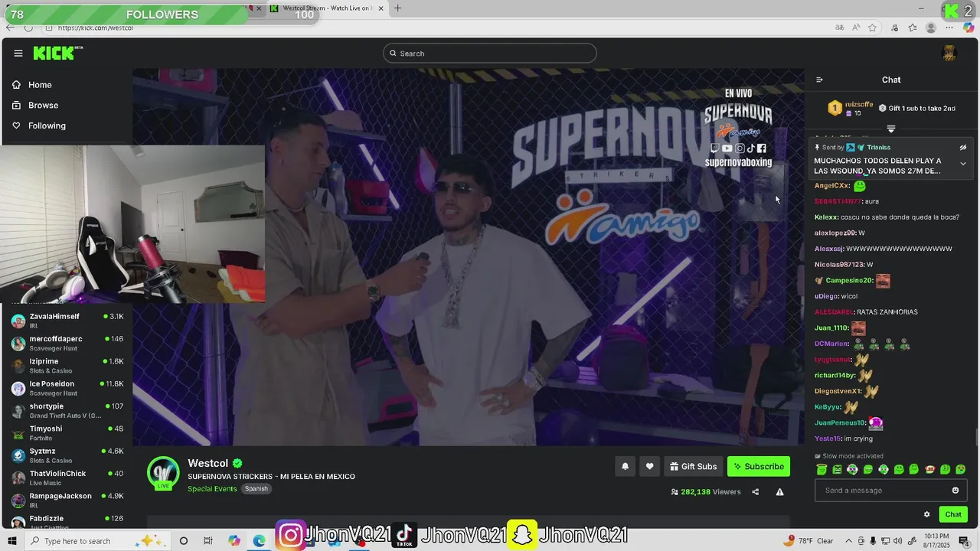The image size is (980, 551).
Task: Click the Campesino20 username in chat
Action: (x=849, y=281)
